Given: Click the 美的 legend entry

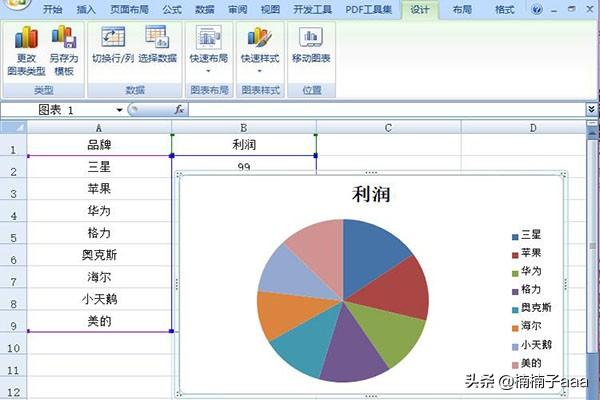Looking at the screenshot, I should pos(527,363).
